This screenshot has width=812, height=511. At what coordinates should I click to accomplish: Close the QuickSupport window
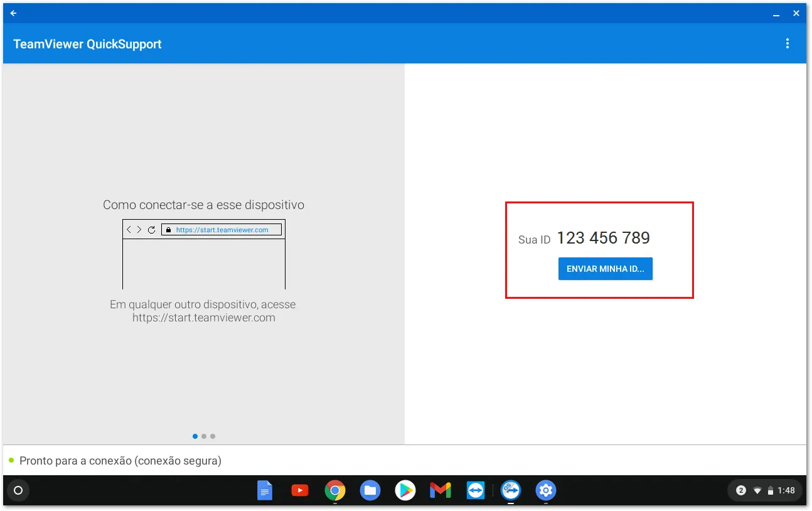click(x=796, y=13)
